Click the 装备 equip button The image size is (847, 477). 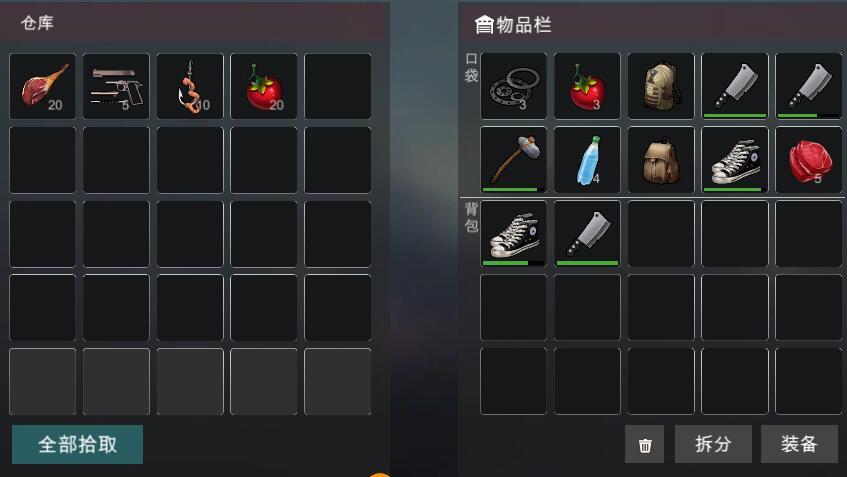(x=799, y=444)
